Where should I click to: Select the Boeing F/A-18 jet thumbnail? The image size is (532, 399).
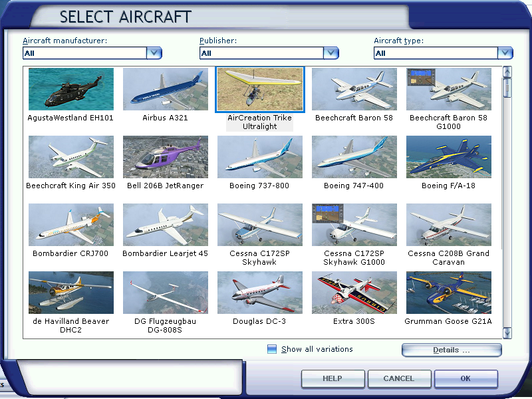(448, 157)
